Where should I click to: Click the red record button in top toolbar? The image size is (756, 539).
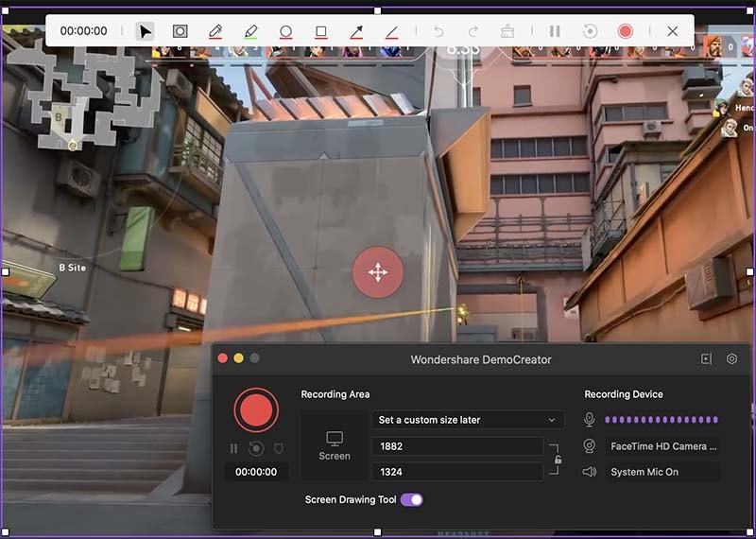(625, 31)
